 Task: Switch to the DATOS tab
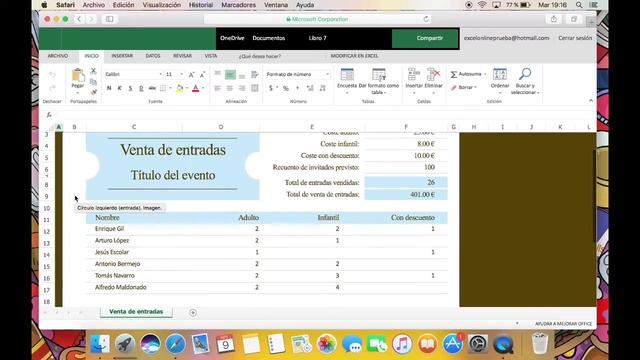(x=153, y=56)
